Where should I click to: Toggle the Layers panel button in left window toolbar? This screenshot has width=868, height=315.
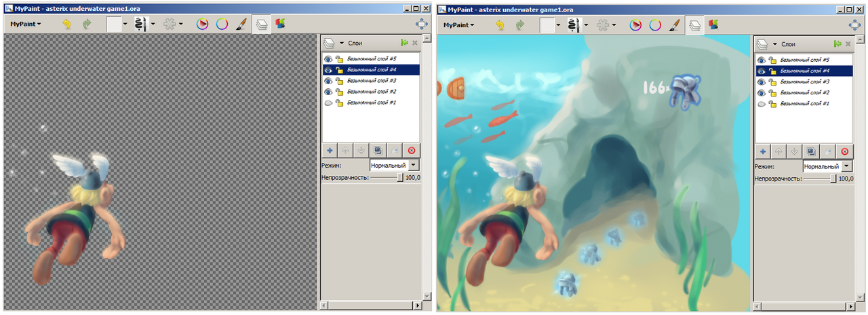click(262, 24)
